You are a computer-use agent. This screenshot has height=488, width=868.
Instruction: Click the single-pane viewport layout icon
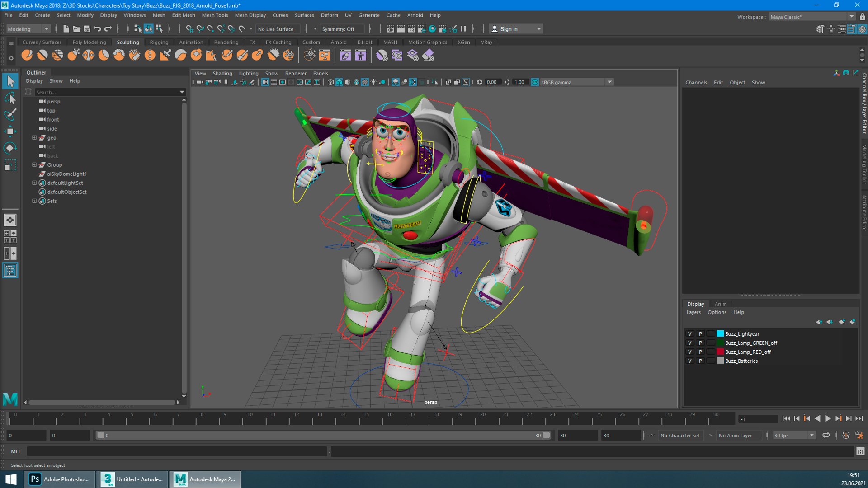pyautogui.click(x=10, y=220)
